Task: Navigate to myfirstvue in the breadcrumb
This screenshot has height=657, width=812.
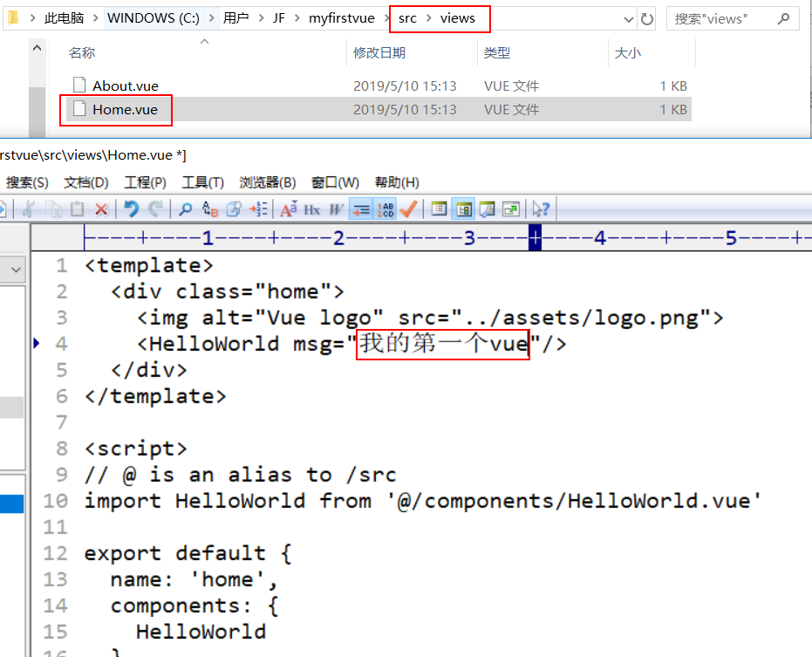Action: tap(342, 18)
